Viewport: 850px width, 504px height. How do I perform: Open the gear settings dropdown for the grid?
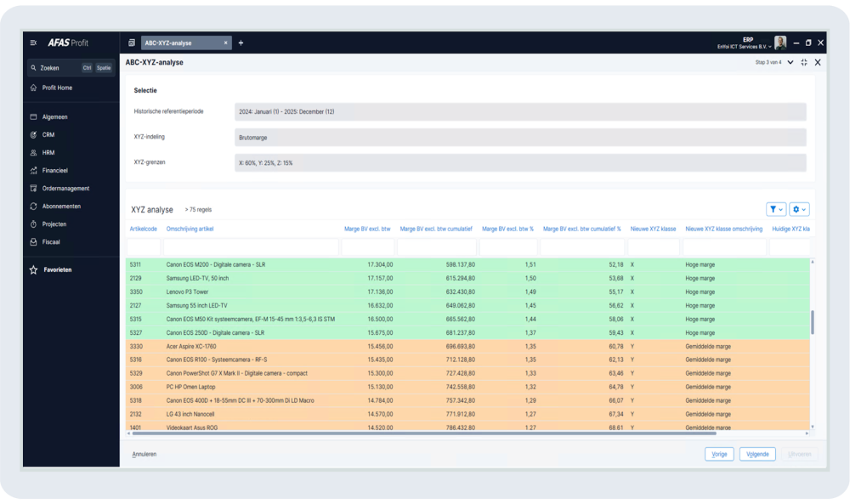(x=799, y=209)
